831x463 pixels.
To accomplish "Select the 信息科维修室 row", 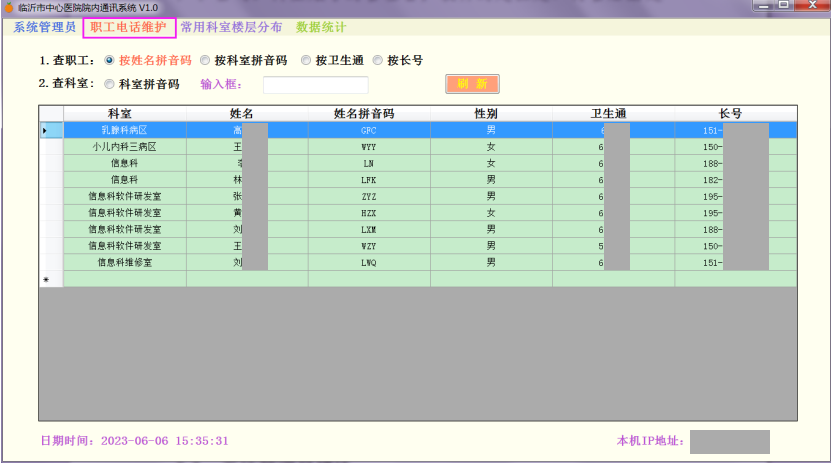I will [124, 262].
